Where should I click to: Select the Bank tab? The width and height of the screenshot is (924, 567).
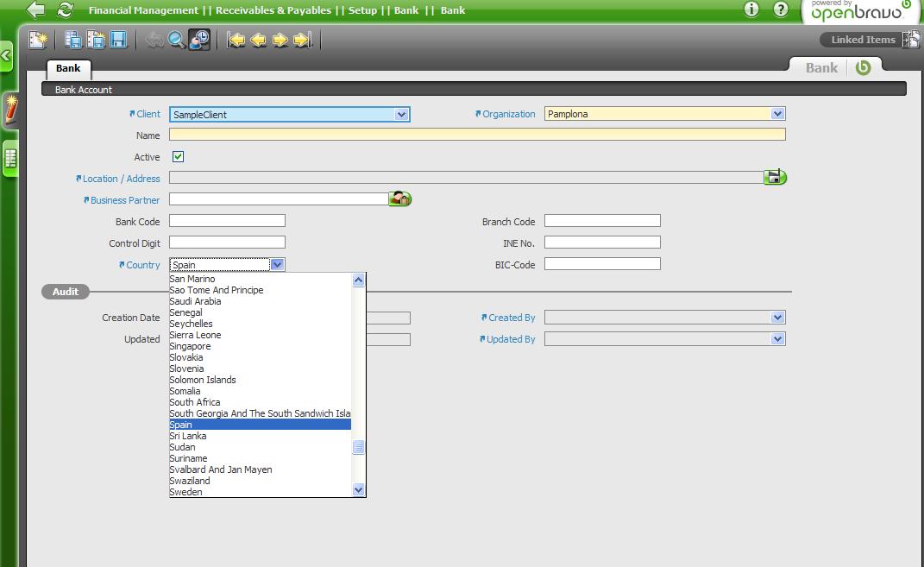click(x=68, y=69)
